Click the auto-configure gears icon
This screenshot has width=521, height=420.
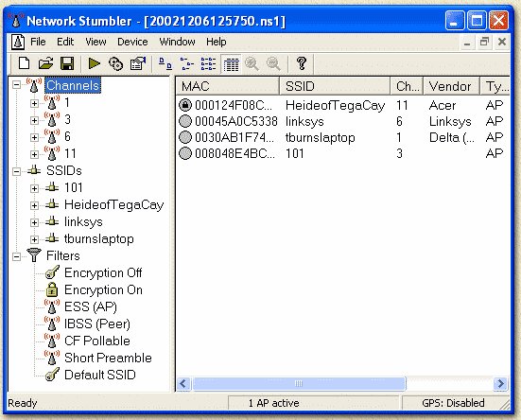115,63
